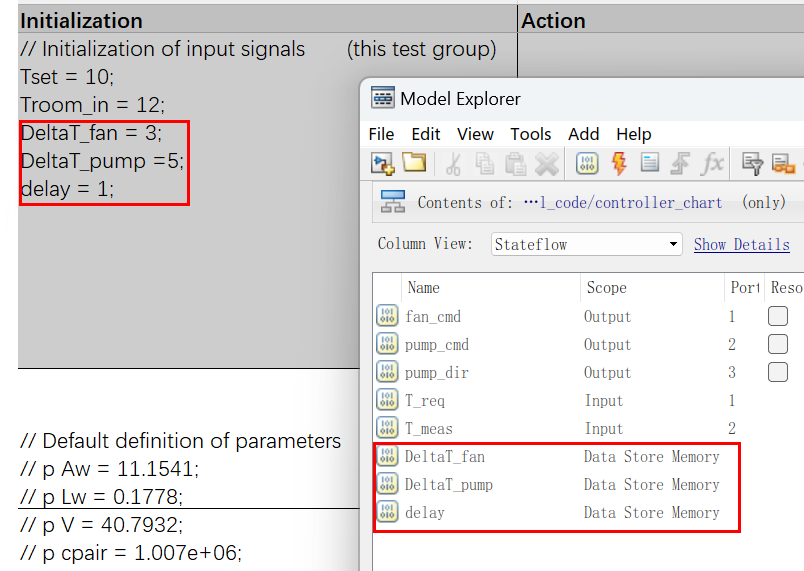Click the Show Details link
Screen dimensions: 804x571
(x=741, y=244)
